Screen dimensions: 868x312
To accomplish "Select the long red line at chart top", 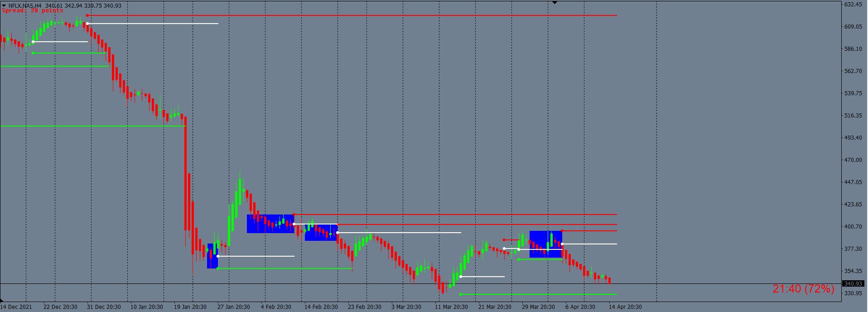I will [352, 15].
